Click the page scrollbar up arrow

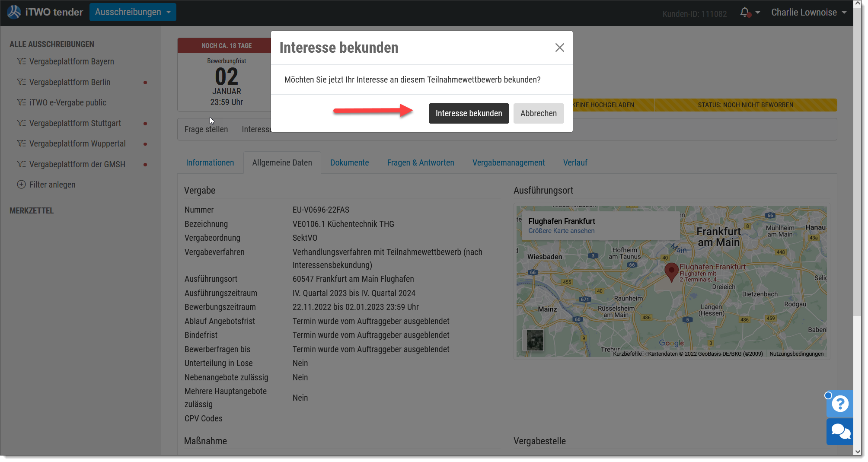(x=858, y=4)
